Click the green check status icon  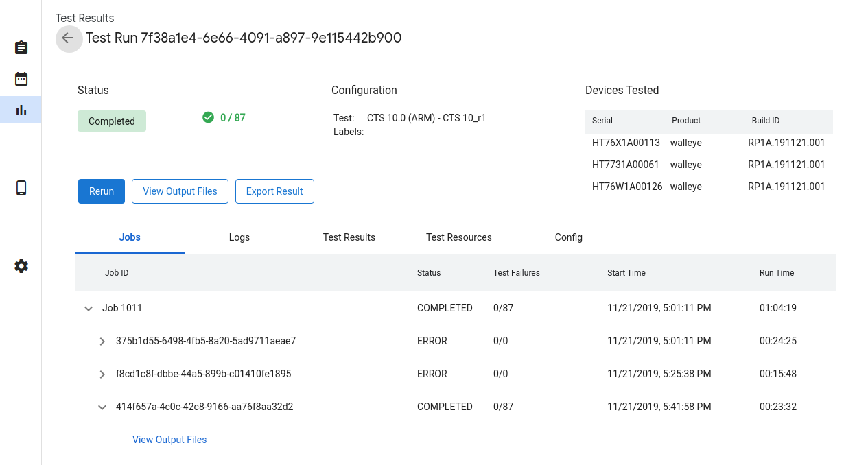click(x=209, y=117)
